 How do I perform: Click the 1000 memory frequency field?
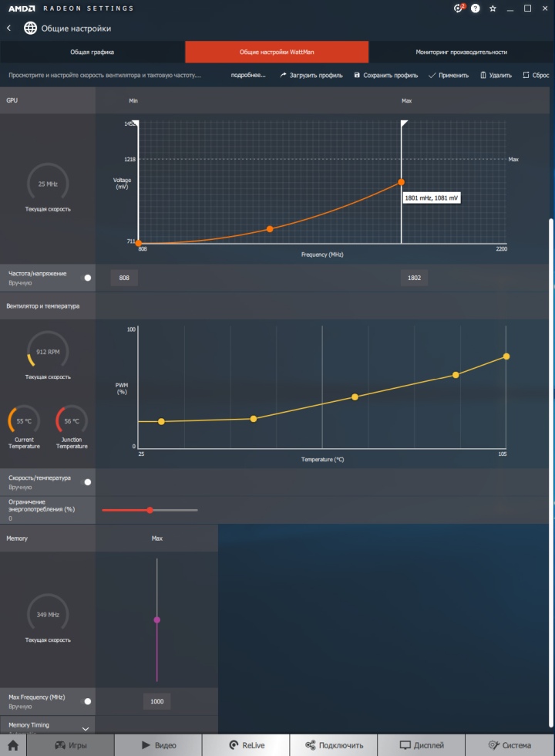(157, 701)
